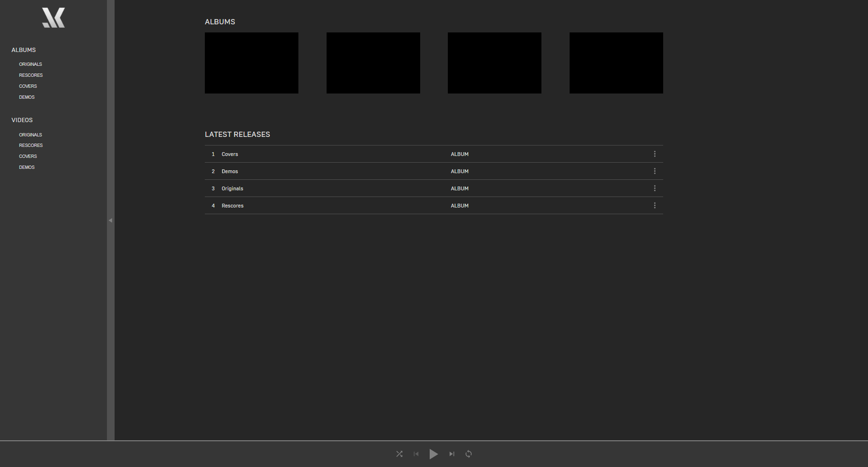Click the Albums heading above thumbnails

[x=220, y=22]
